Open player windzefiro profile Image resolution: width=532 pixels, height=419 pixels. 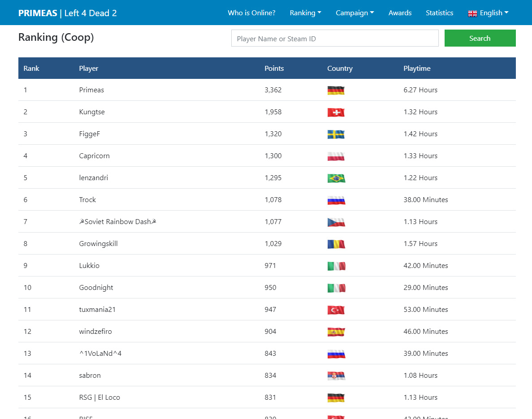pyautogui.click(x=95, y=332)
